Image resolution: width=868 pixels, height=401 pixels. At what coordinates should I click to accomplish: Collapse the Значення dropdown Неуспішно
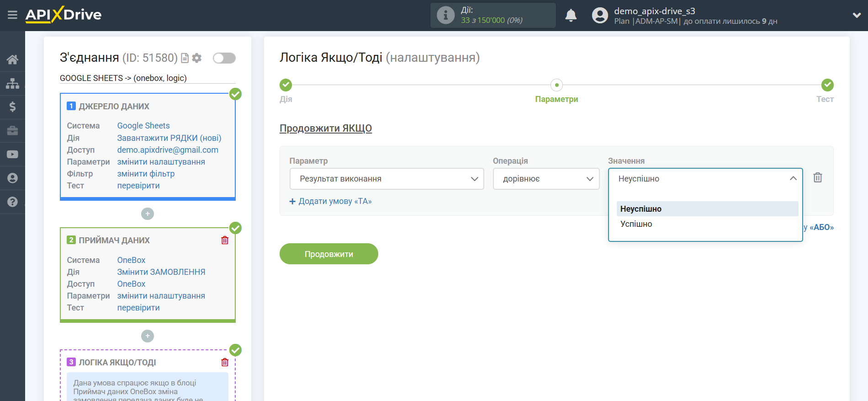(705, 179)
